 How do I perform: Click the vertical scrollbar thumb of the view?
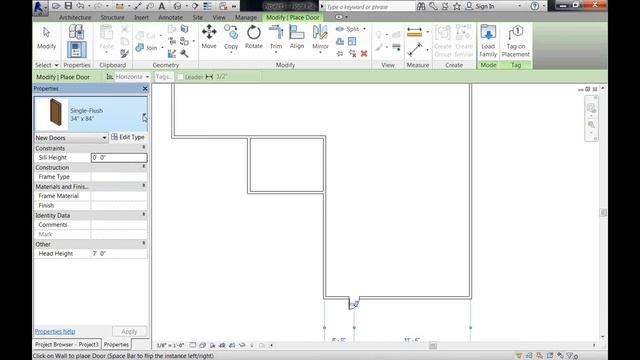coord(603,212)
